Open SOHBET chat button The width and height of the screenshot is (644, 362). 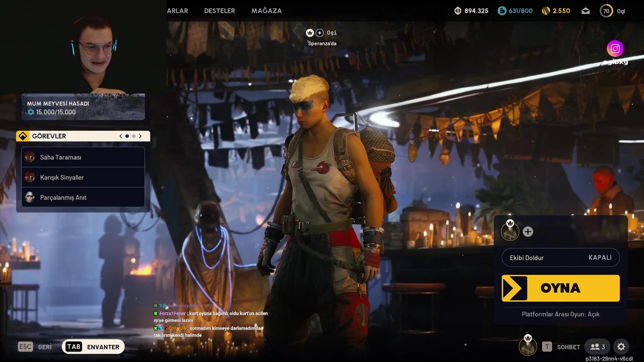pos(561,347)
